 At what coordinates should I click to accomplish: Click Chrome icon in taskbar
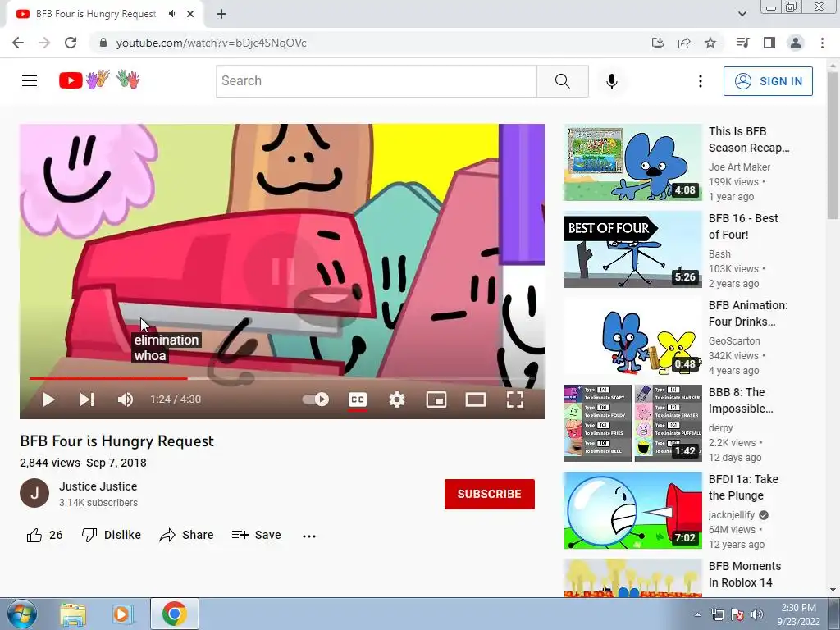point(174,614)
